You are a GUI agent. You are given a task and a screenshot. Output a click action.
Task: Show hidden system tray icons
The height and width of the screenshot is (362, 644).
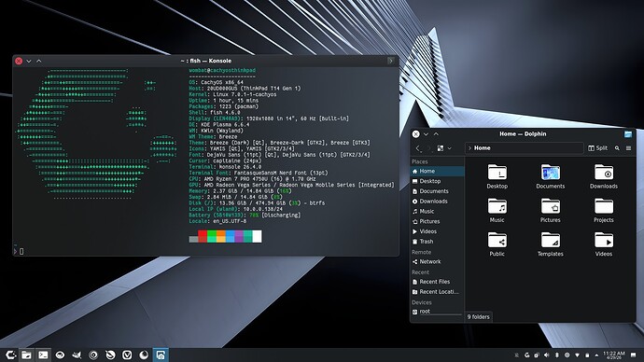pyautogui.click(x=596, y=355)
